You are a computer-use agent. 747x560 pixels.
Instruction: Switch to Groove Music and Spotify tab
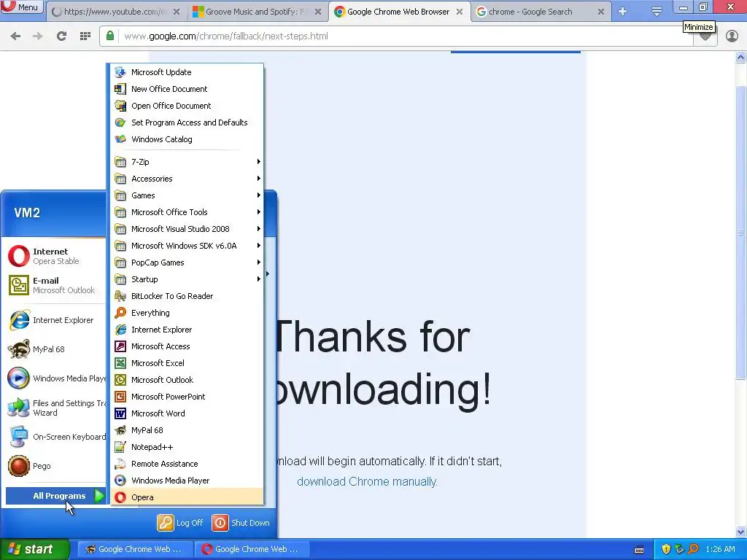tap(256, 12)
